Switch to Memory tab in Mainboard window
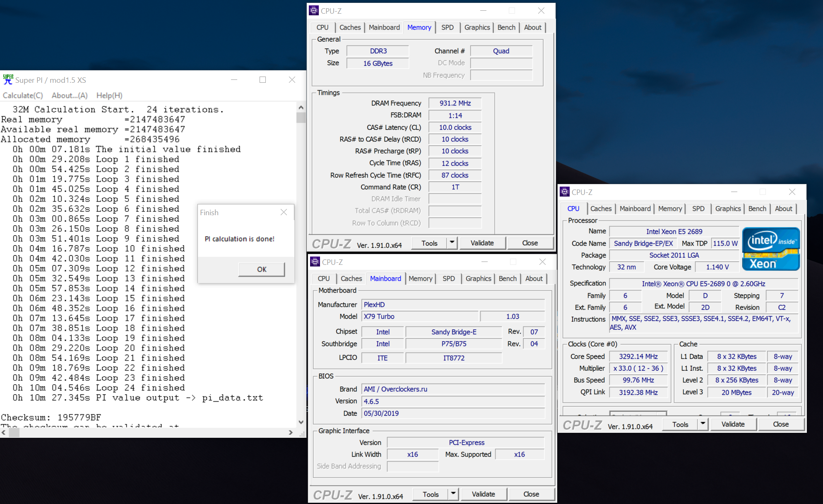 pyautogui.click(x=420, y=278)
